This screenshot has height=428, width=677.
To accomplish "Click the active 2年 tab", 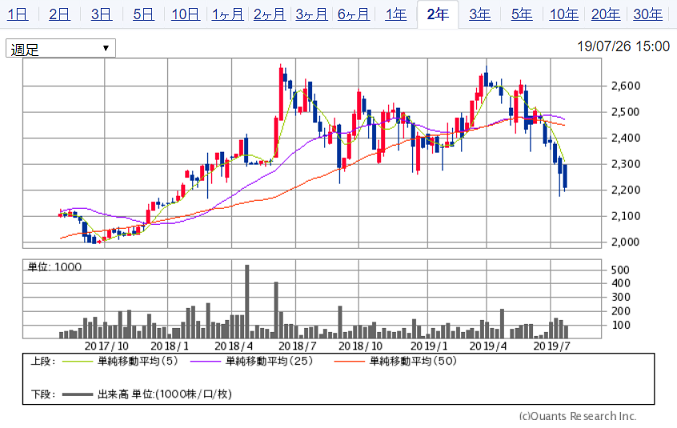I will coord(438,15).
